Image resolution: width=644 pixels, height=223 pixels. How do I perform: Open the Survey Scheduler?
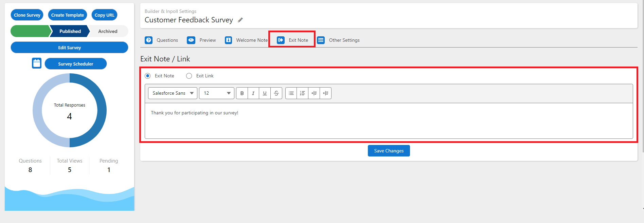76,64
